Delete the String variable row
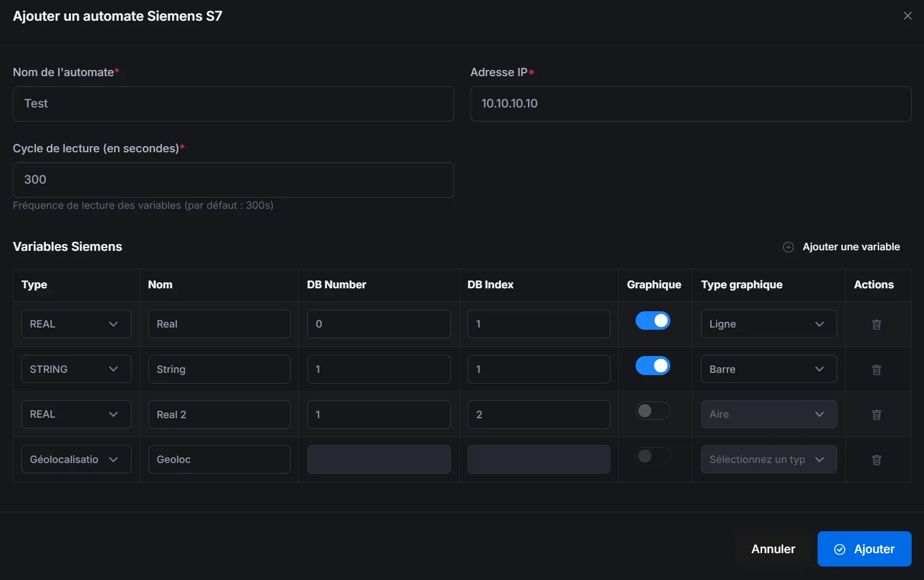The height and width of the screenshot is (580, 924). [x=877, y=369]
